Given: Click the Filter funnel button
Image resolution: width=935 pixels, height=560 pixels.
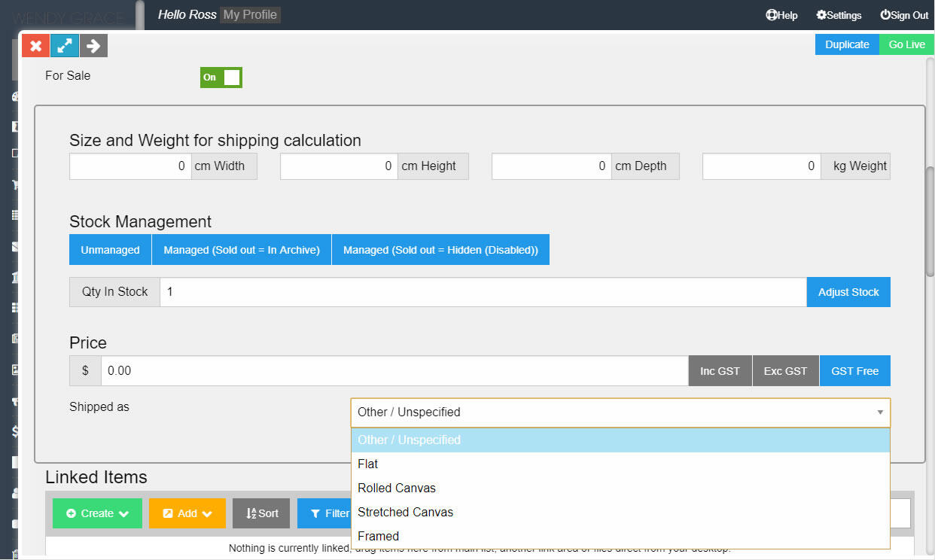Looking at the screenshot, I should (325, 513).
